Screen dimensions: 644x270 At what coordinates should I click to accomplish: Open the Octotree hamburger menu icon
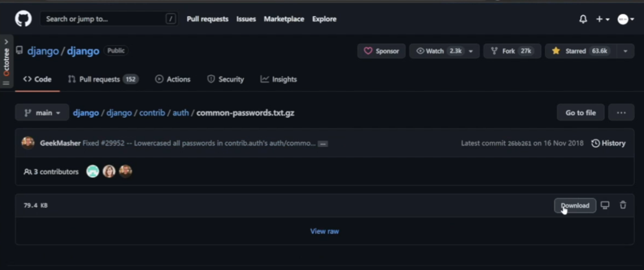(6, 83)
